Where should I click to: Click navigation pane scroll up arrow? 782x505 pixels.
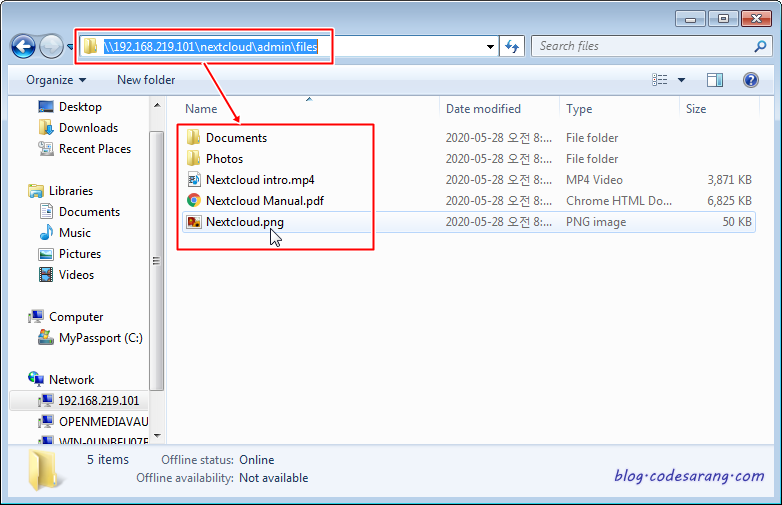pos(157,105)
